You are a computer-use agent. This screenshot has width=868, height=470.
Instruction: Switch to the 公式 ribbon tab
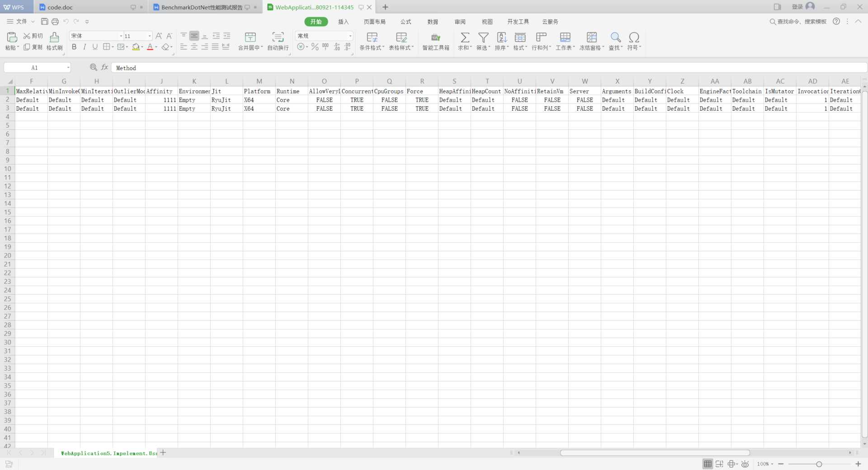pyautogui.click(x=406, y=22)
